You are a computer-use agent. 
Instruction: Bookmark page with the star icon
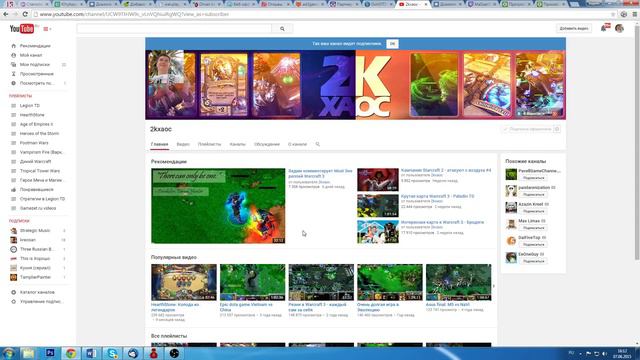point(613,14)
